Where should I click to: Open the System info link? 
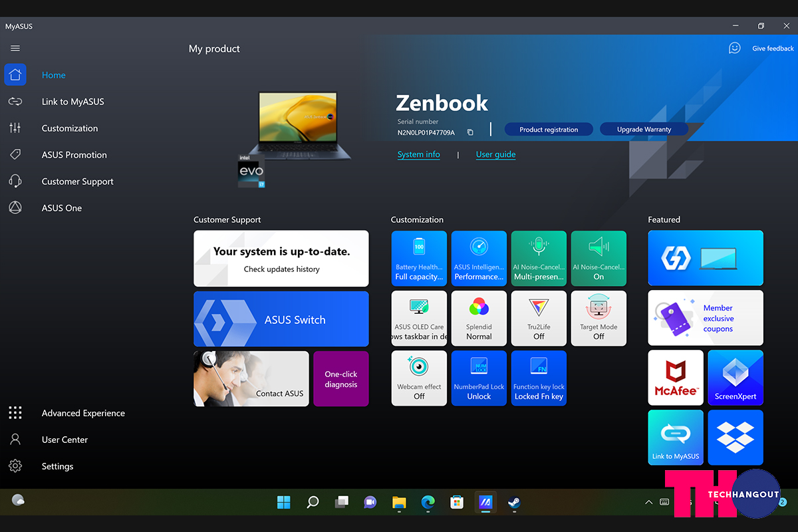[x=419, y=154]
